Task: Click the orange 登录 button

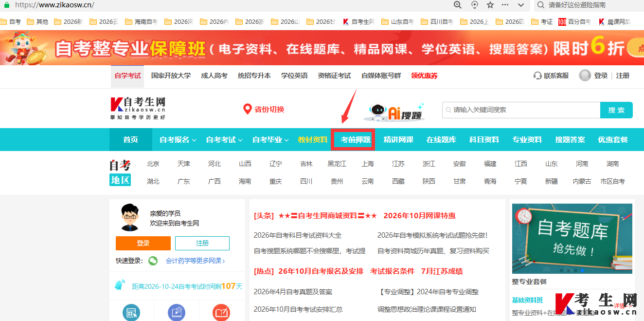Action: coord(143,243)
